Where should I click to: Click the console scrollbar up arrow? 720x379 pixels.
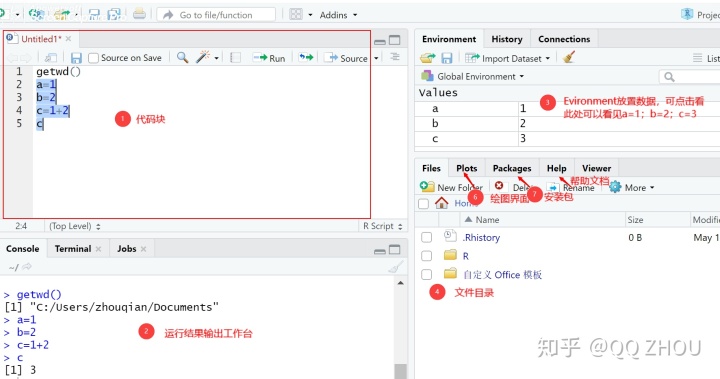click(400, 283)
